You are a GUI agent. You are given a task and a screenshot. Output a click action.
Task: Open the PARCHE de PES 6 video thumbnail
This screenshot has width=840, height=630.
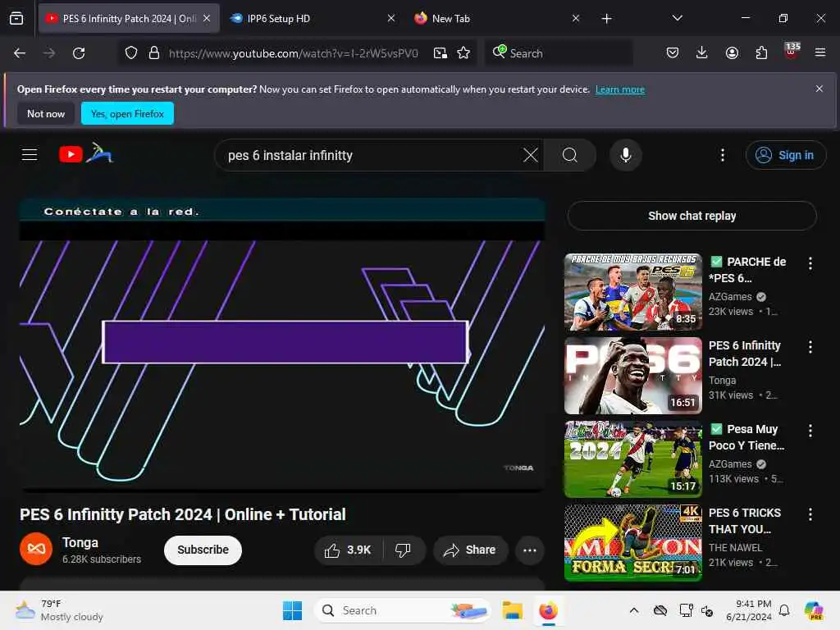633,292
